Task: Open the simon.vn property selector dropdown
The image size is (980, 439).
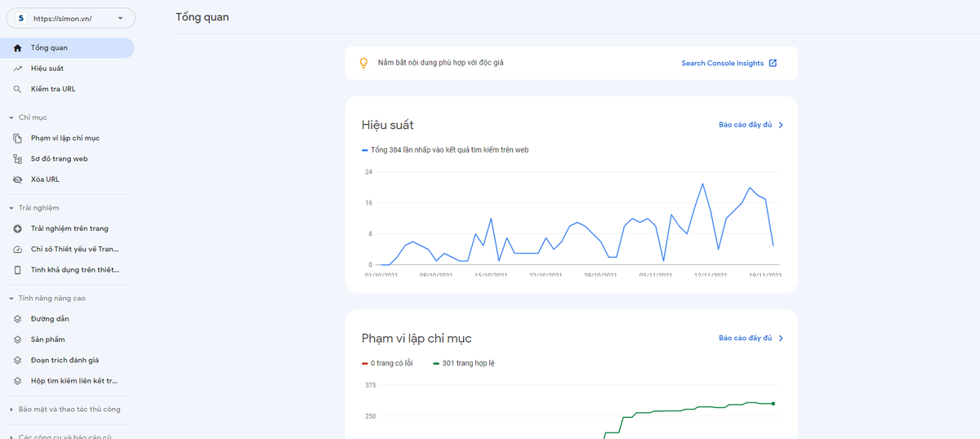Action: click(x=70, y=18)
